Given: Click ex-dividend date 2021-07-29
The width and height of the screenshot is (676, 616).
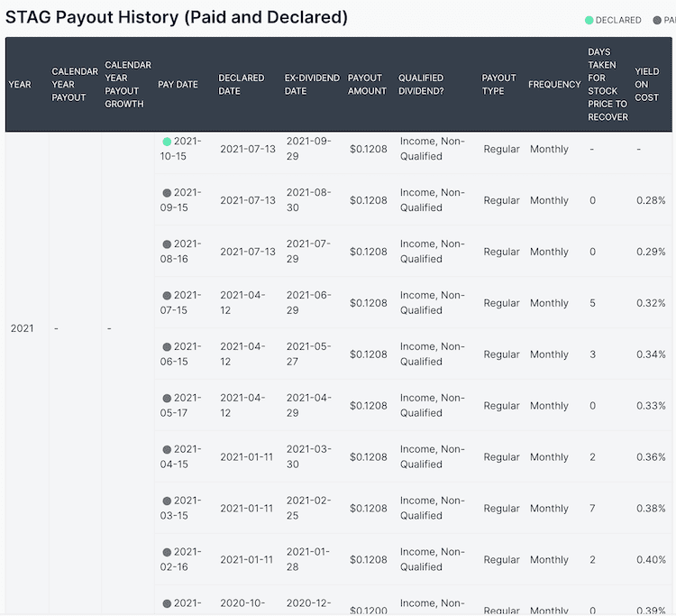Looking at the screenshot, I should tap(308, 252).
